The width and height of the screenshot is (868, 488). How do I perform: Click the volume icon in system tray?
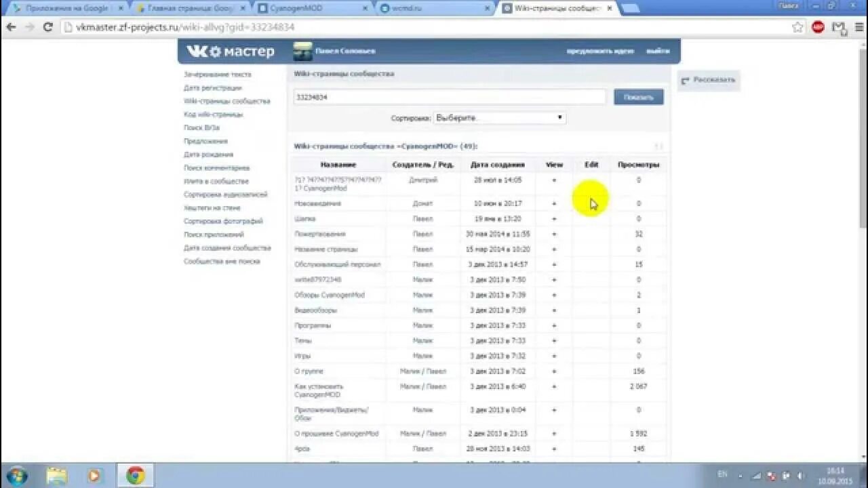click(x=801, y=475)
